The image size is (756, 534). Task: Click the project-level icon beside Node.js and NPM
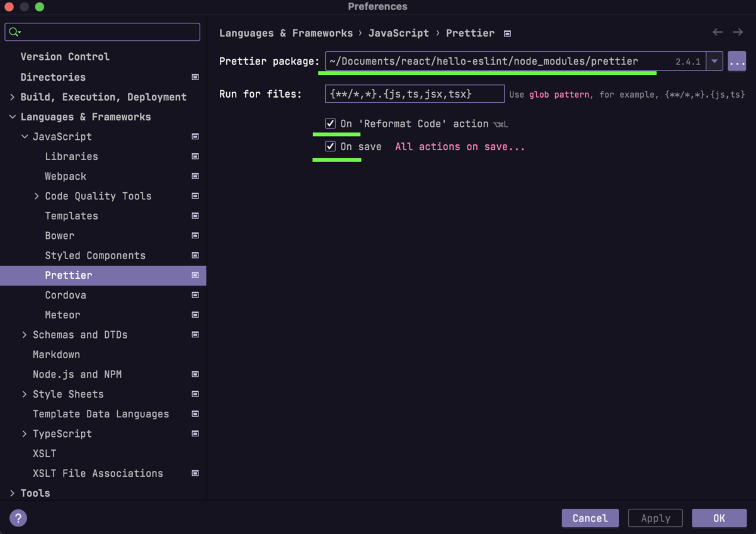tap(195, 374)
